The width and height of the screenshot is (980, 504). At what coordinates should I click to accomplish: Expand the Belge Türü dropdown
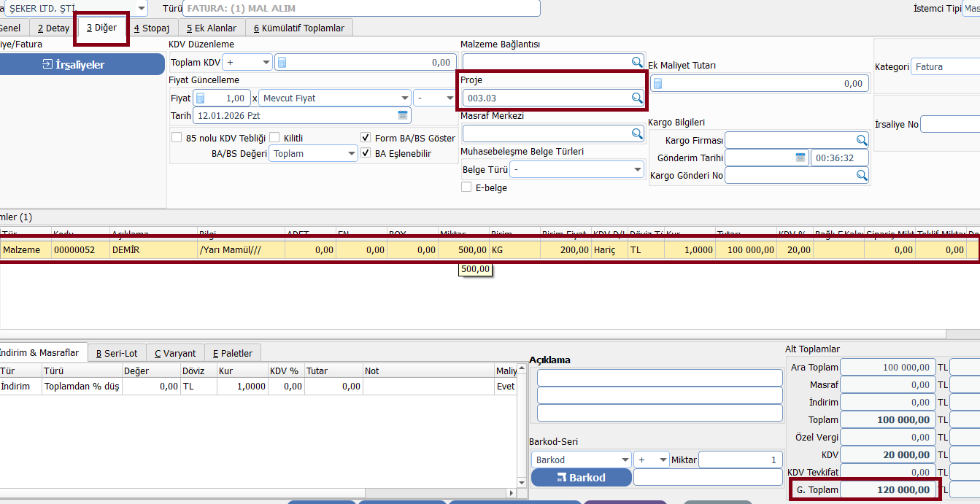tap(636, 169)
